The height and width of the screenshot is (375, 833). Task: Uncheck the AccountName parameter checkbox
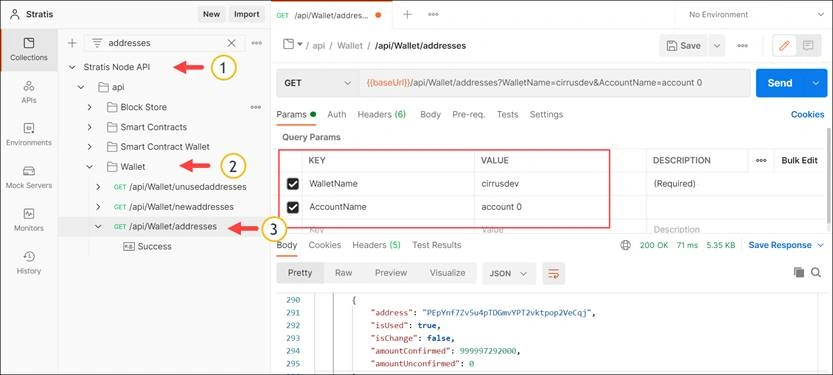292,207
